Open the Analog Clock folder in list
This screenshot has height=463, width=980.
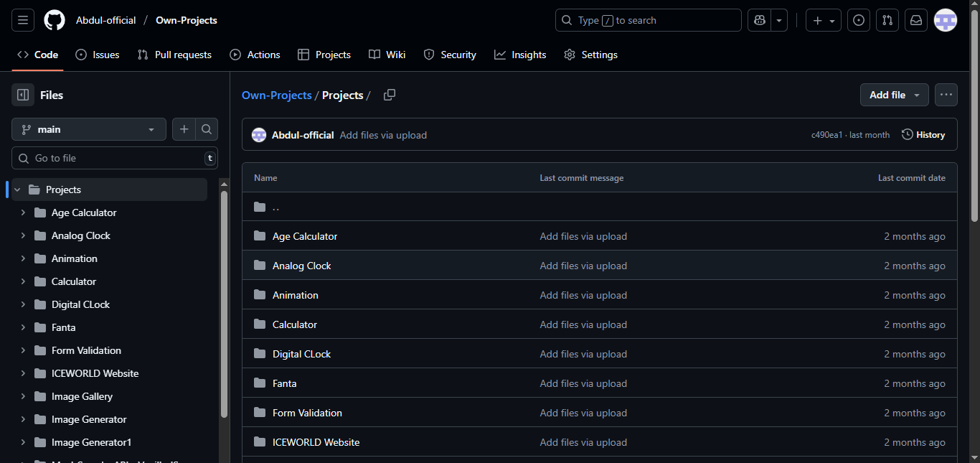[x=301, y=266]
